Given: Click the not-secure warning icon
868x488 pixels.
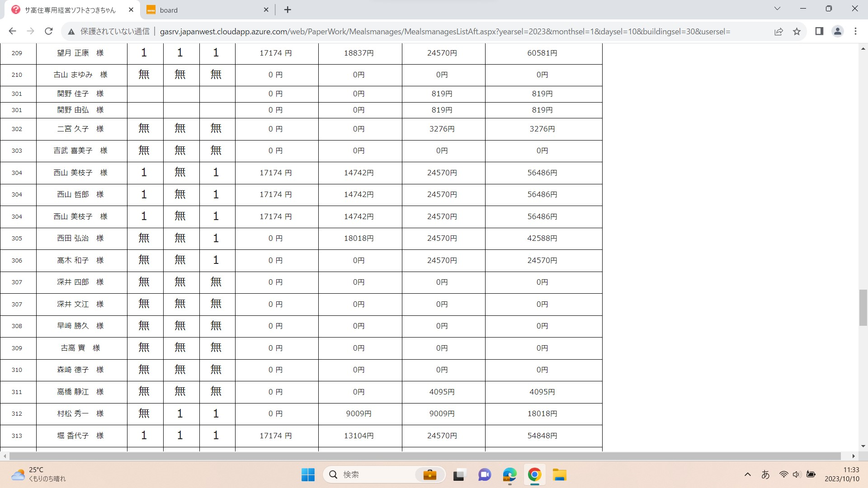Looking at the screenshot, I should click(71, 32).
